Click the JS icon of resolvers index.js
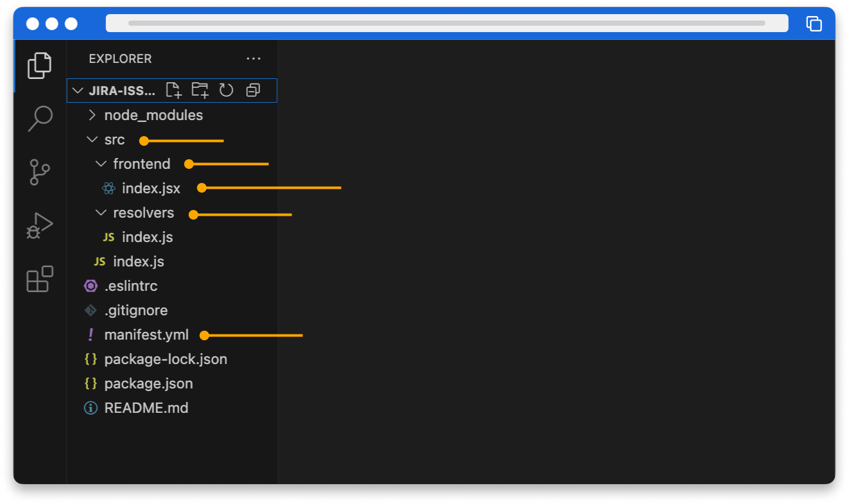This screenshot has height=504, width=849. (x=109, y=238)
